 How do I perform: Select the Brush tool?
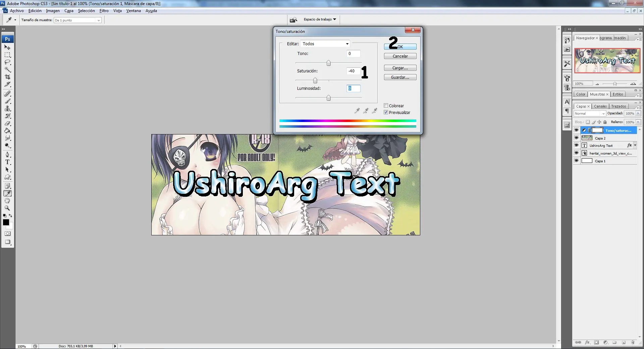coord(7,101)
